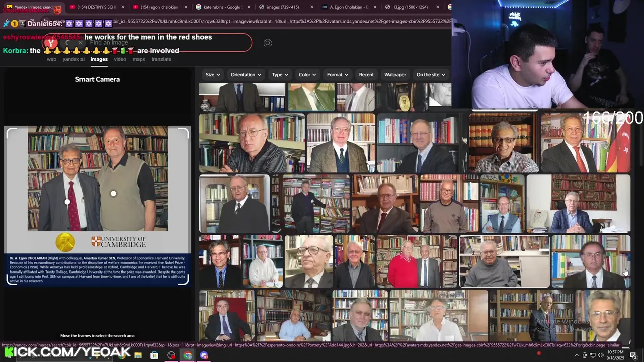Open the yandex ai section
Image resolution: width=644 pixels, height=362 pixels.
click(73, 59)
